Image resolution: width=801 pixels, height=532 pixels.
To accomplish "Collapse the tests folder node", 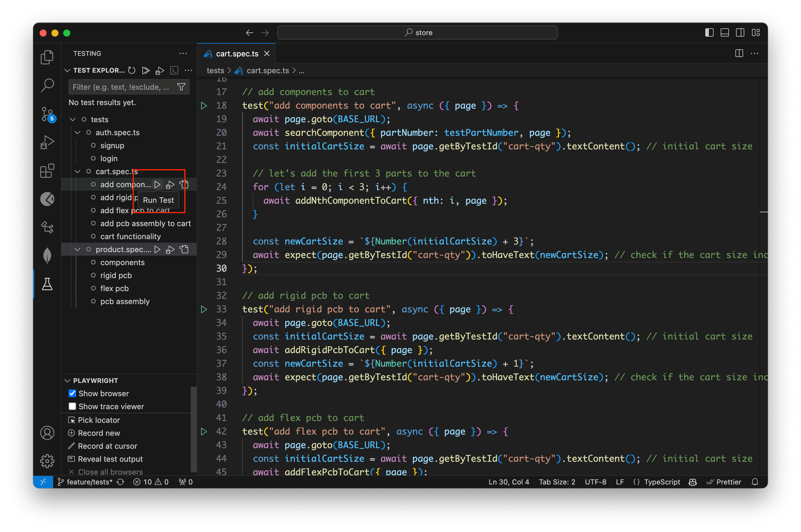I will coord(72,120).
